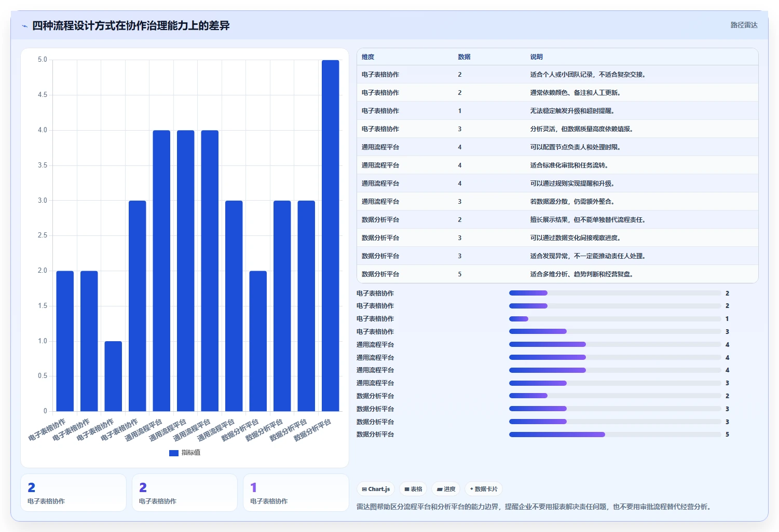Click the title icon beside 四种流程设计方式
Screen dimensions: 779x532
point(24,26)
